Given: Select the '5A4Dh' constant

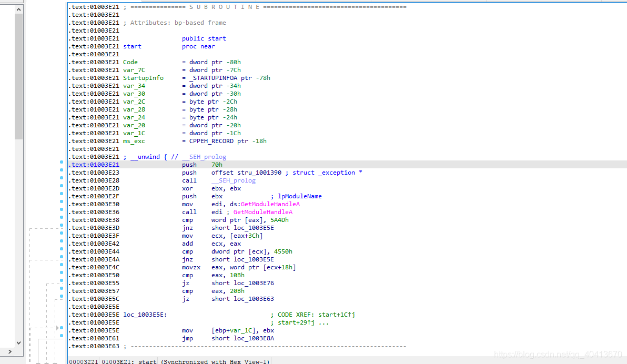Looking at the screenshot, I should tap(279, 220).
